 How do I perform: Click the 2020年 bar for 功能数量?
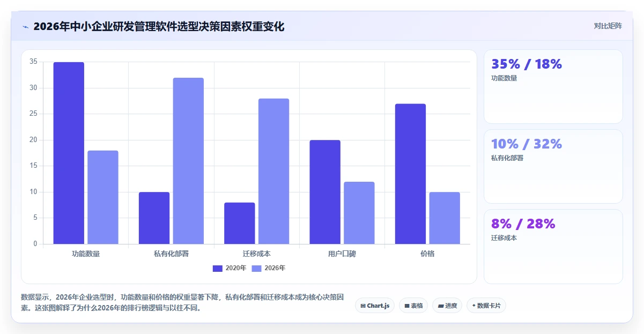69,153
